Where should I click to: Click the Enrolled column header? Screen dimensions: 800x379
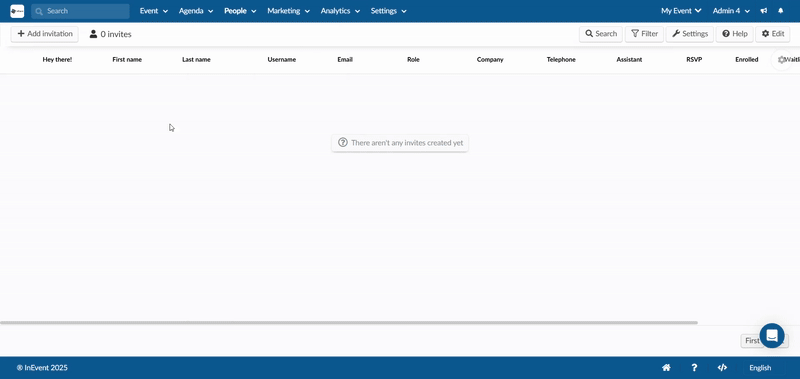747,60
